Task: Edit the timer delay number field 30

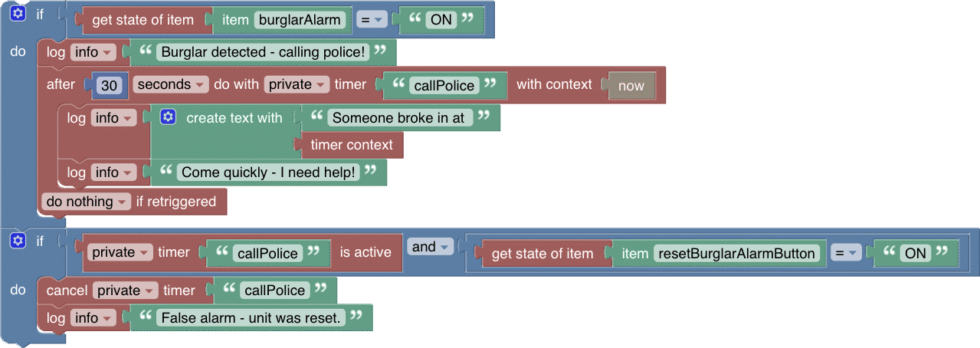Action: click(109, 86)
